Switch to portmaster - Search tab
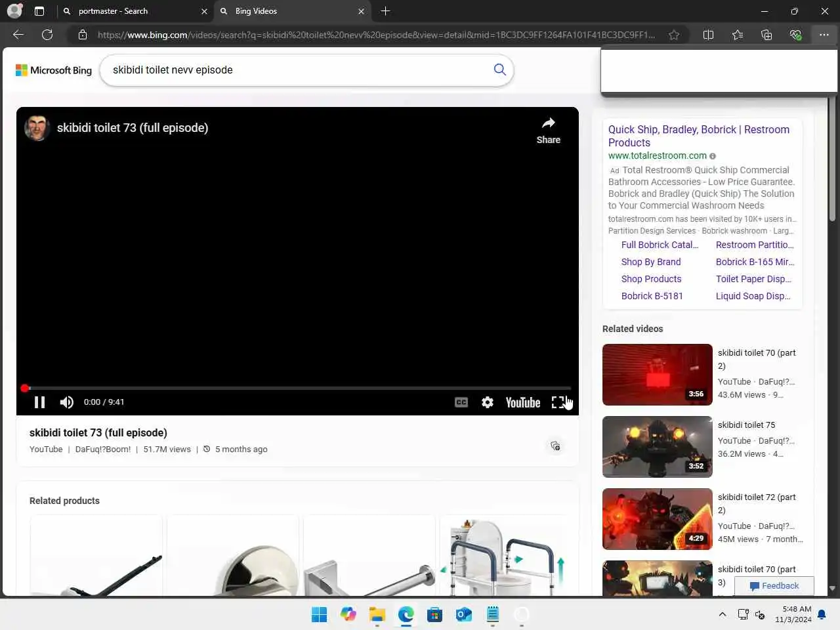Screen dimensions: 840x630 click(135, 11)
